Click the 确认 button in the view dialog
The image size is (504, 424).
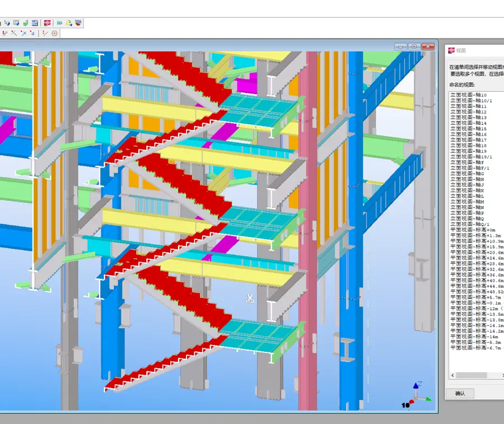pyautogui.click(x=460, y=393)
